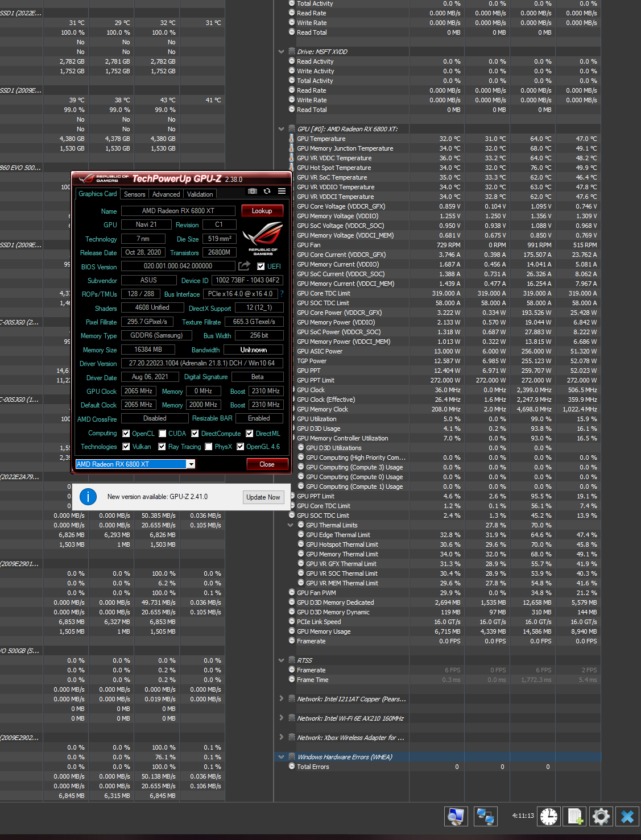Click the Bus Interface question mark
Screen dimensions: 641x840
(282, 294)
